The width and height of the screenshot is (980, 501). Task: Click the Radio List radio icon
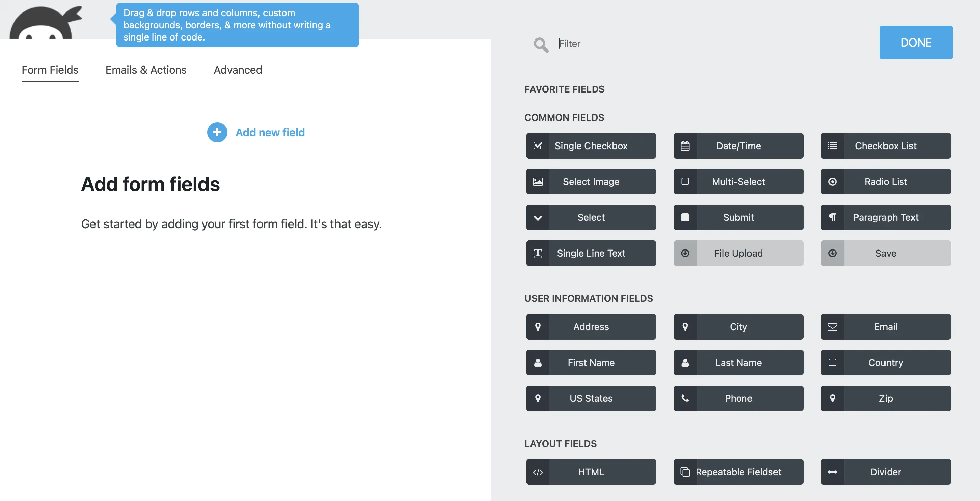(x=833, y=182)
